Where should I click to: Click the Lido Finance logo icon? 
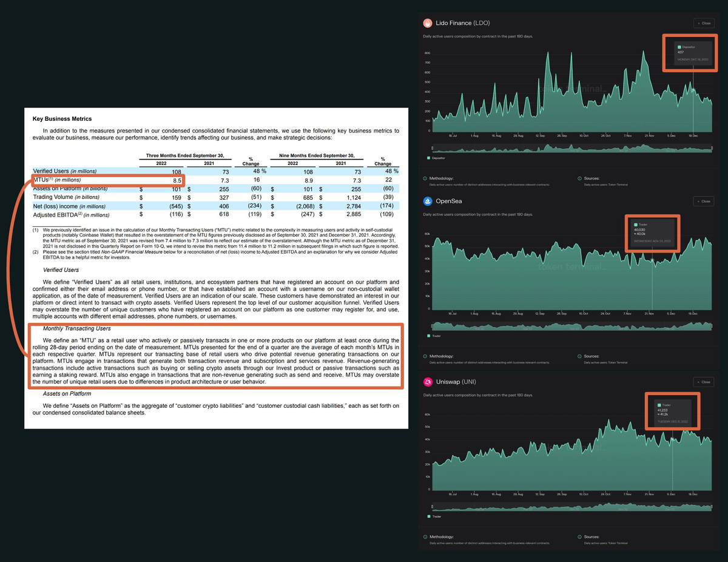pyautogui.click(x=428, y=23)
